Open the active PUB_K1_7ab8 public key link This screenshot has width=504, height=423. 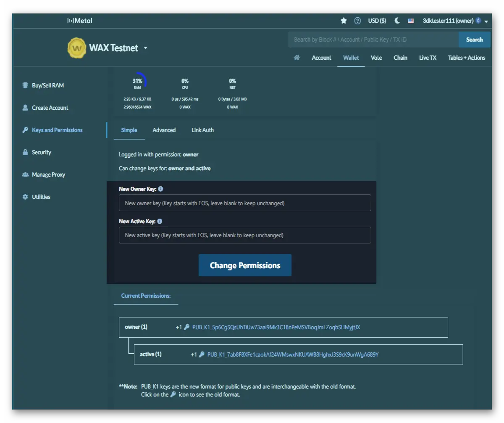tap(293, 354)
